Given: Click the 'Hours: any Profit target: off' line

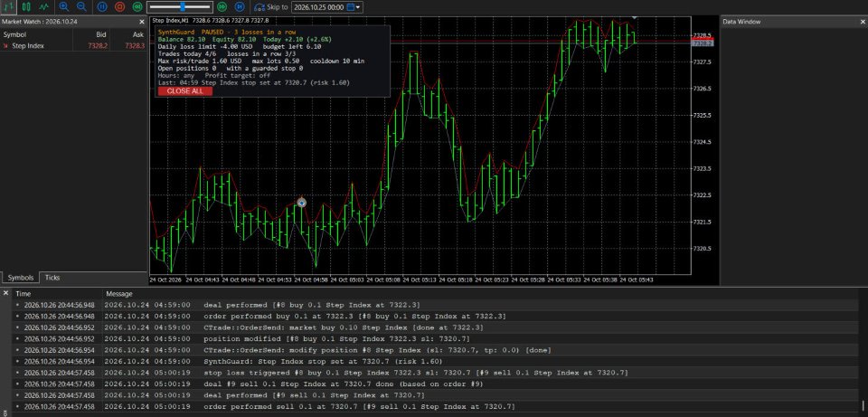Looking at the screenshot, I should pos(213,75).
